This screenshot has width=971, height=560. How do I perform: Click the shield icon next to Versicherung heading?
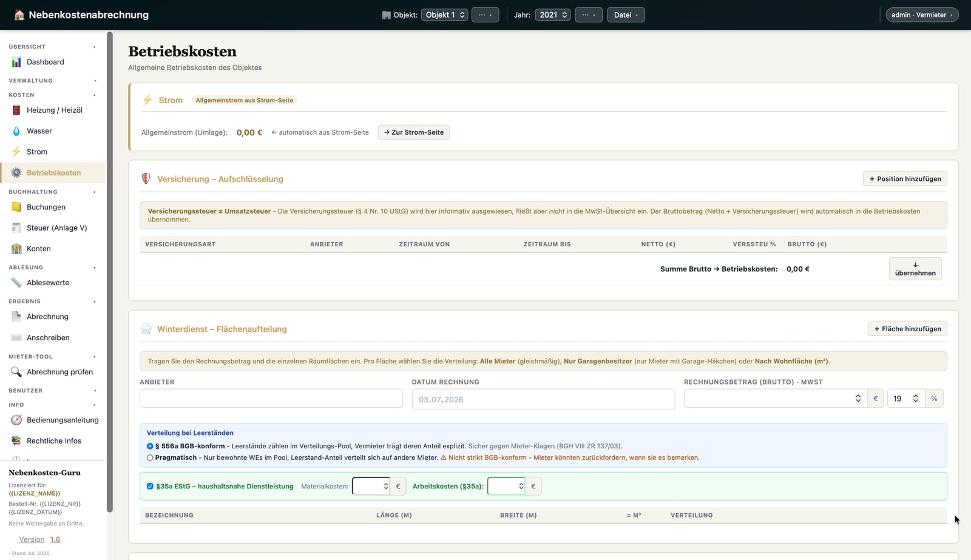coord(146,179)
